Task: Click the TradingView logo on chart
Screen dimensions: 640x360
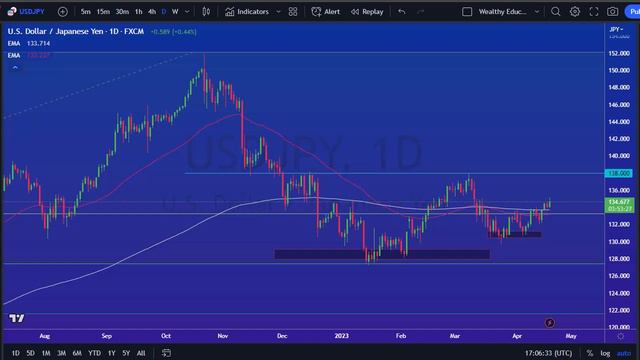Action: (17, 318)
